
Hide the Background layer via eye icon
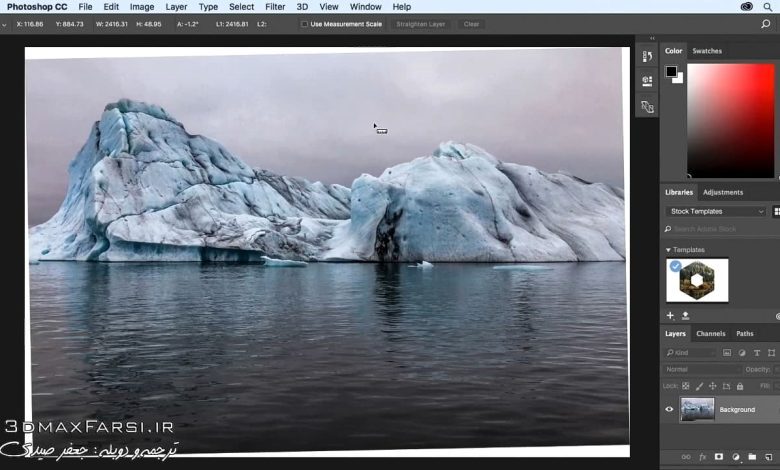[x=670, y=409]
